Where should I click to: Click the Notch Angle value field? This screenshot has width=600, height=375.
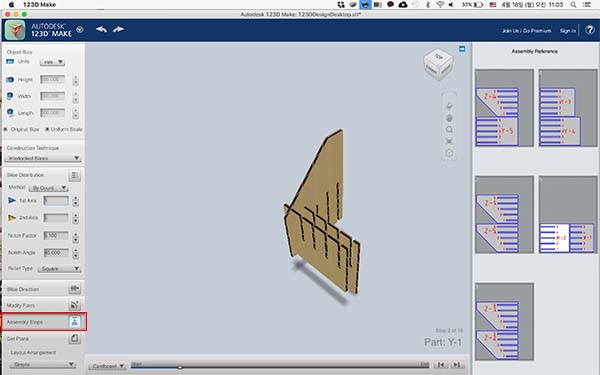[56, 253]
